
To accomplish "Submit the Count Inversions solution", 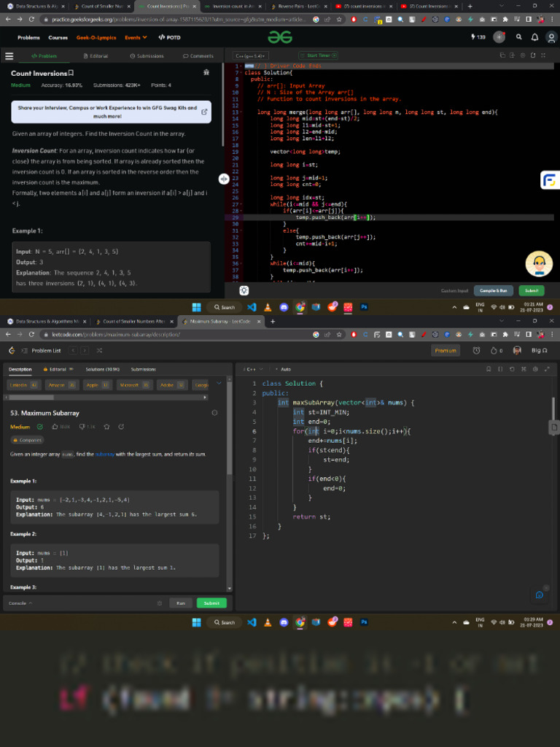I will (532, 290).
